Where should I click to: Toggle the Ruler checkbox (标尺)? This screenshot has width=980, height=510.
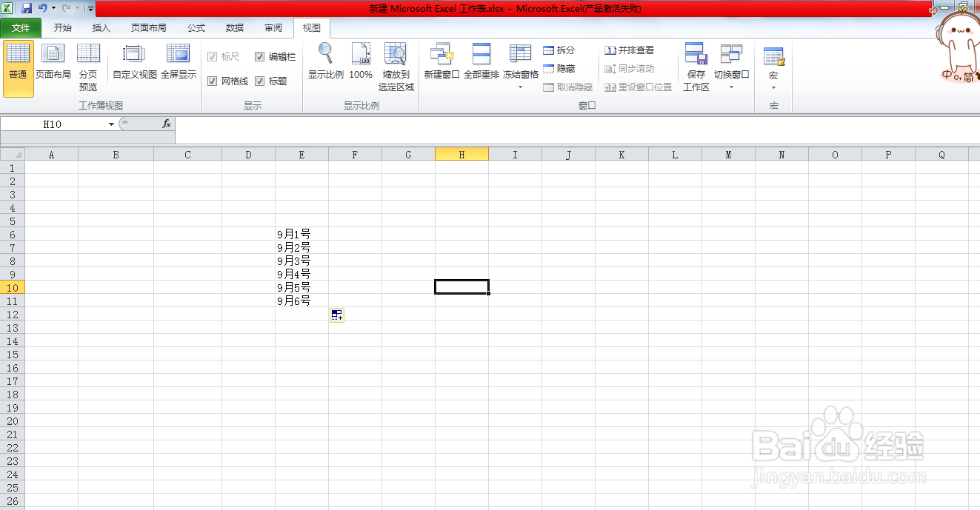pyautogui.click(x=213, y=57)
